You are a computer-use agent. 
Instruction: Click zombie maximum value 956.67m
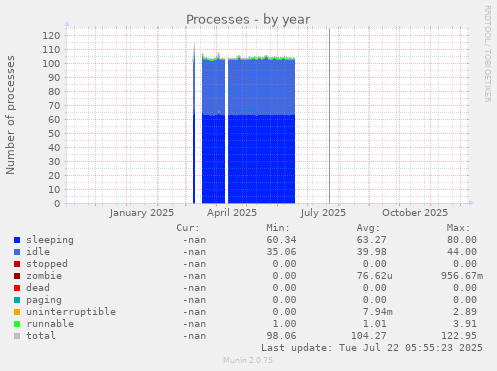coord(462,276)
